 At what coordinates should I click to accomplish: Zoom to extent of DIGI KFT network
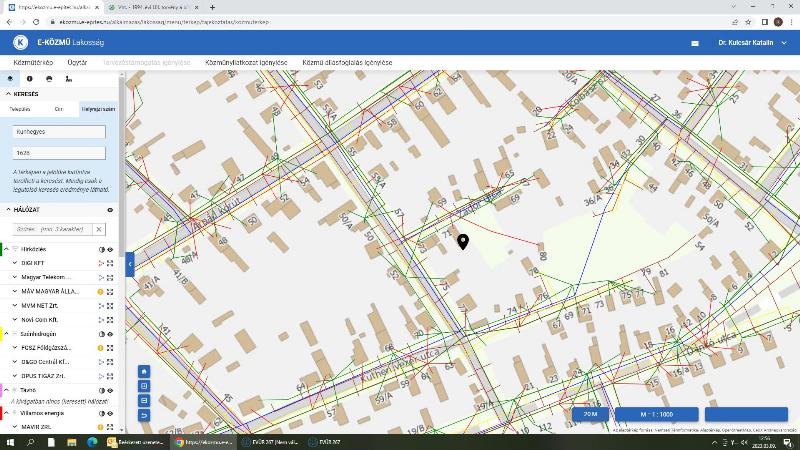[110, 263]
